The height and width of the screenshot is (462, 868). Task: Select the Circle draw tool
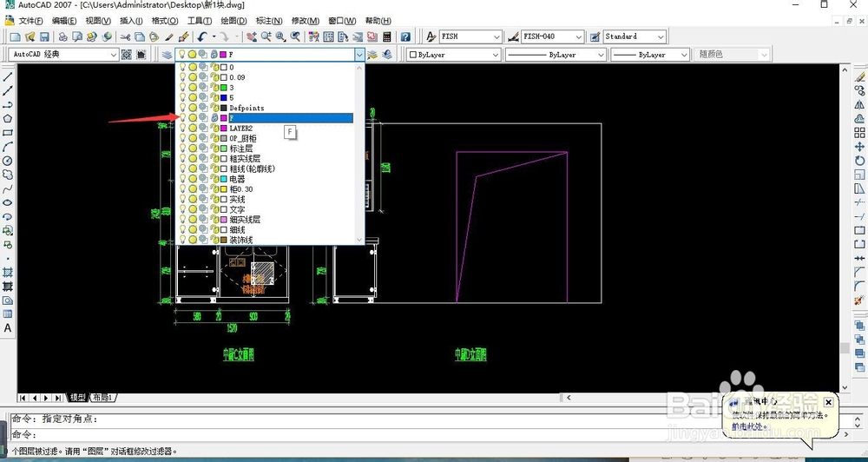coord(8,161)
